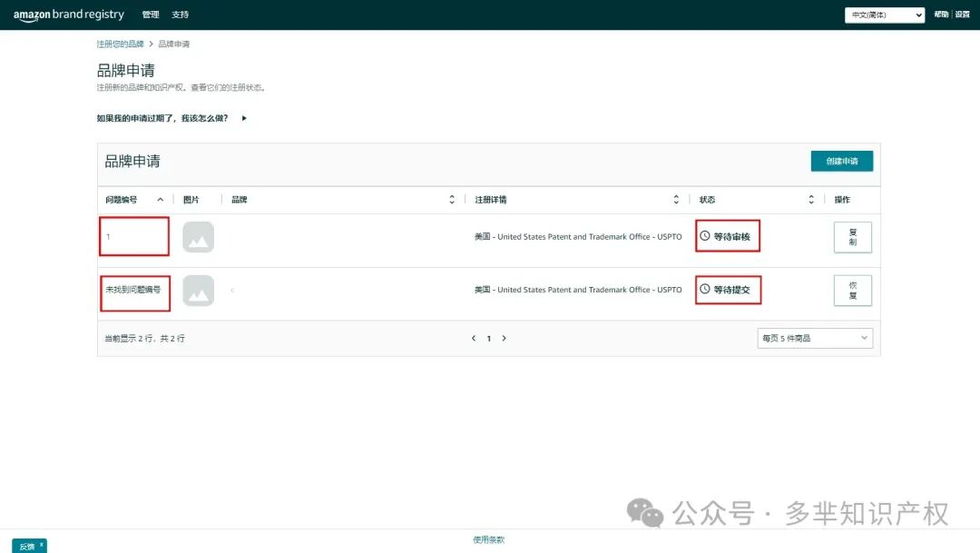Click the 创建申请 button
The width and height of the screenshot is (980, 553).
tap(842, 161)
